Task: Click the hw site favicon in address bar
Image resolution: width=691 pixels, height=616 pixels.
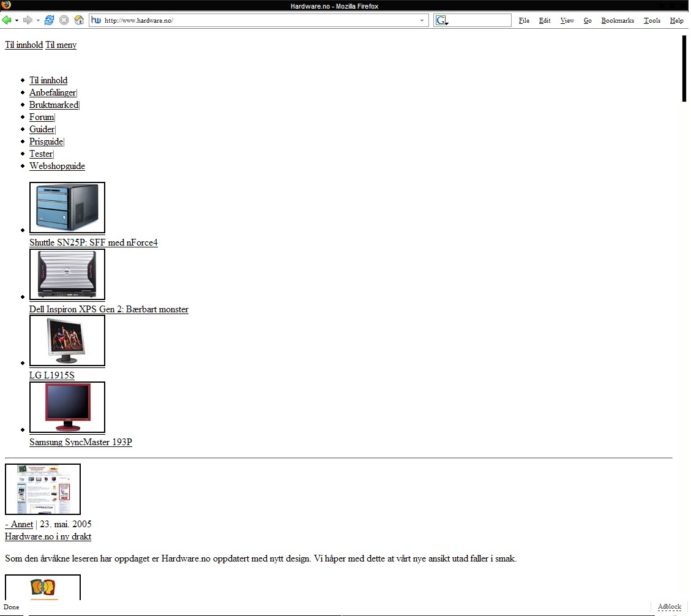Action: 96,20
